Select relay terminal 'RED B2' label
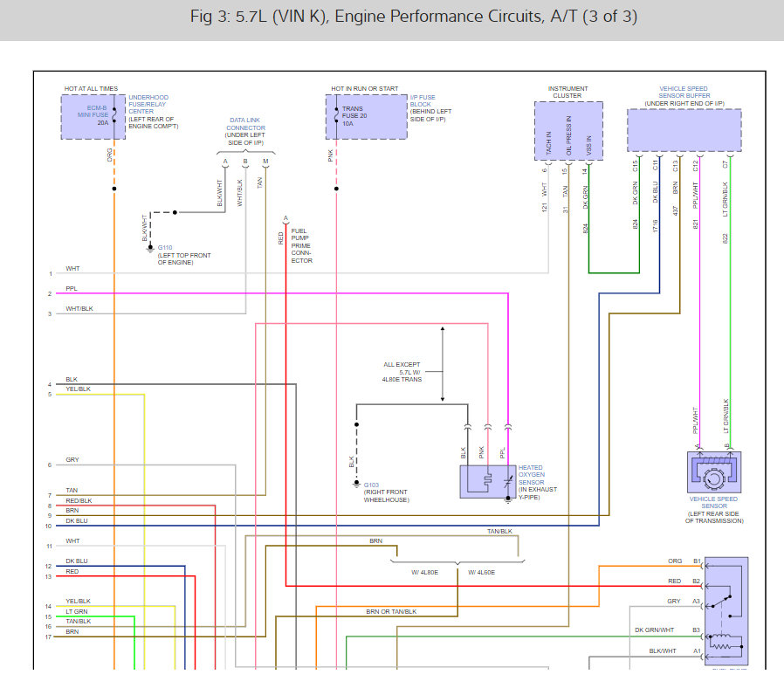This screenshot has width=784, height=695. [684, 581]
